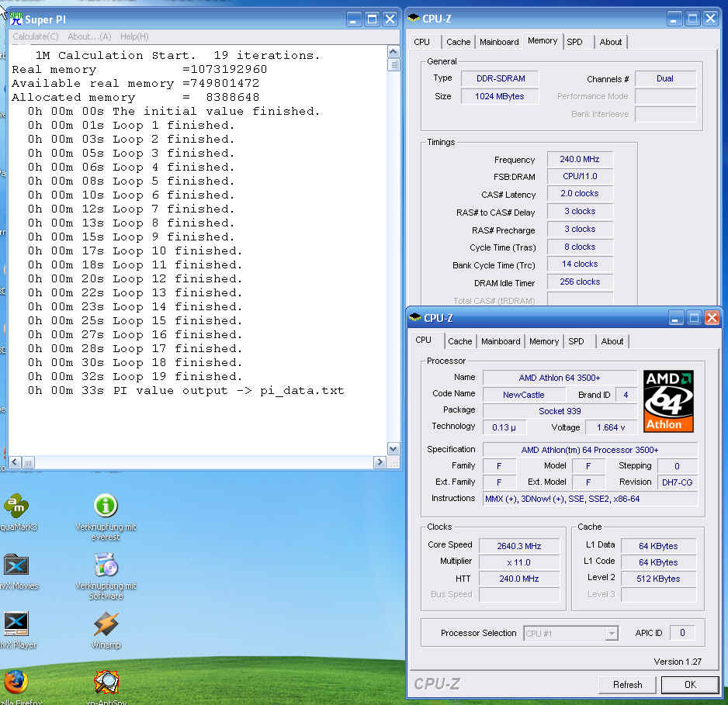Click the Size value 1024 MBytes
The image size is (728, 705).
[x=500, y=96]
